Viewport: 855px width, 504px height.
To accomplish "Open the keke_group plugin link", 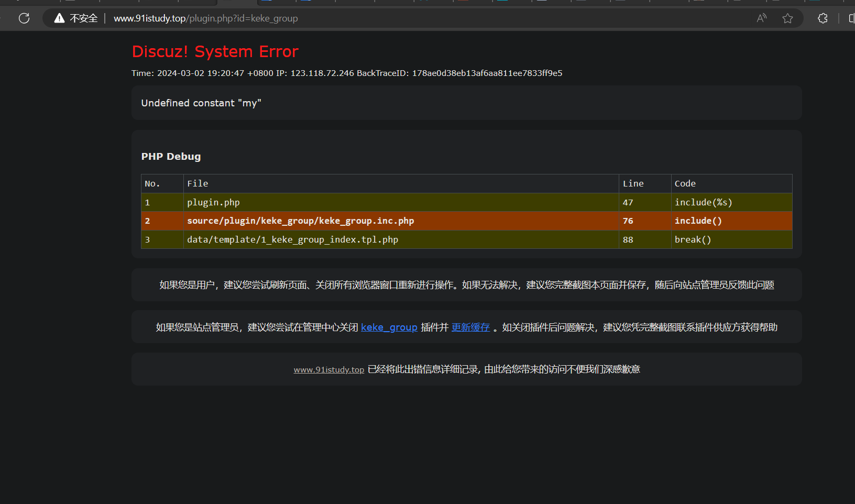I will point(389,327).
